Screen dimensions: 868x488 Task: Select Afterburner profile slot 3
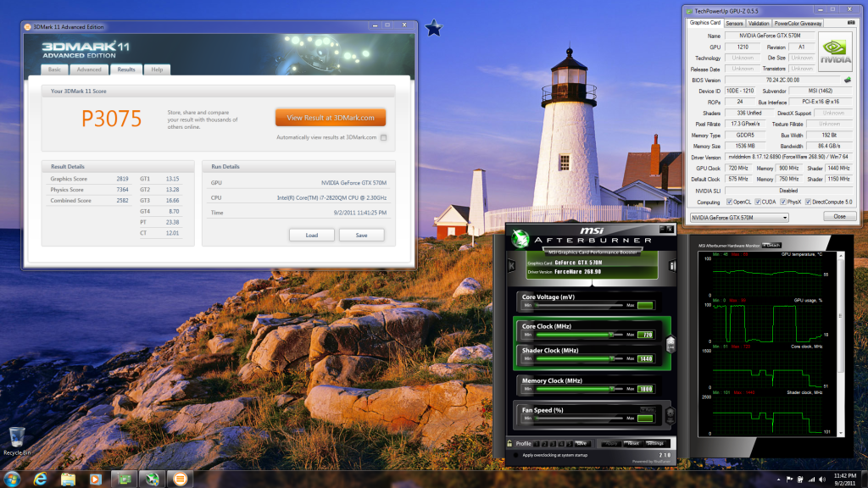coord(553,444)
